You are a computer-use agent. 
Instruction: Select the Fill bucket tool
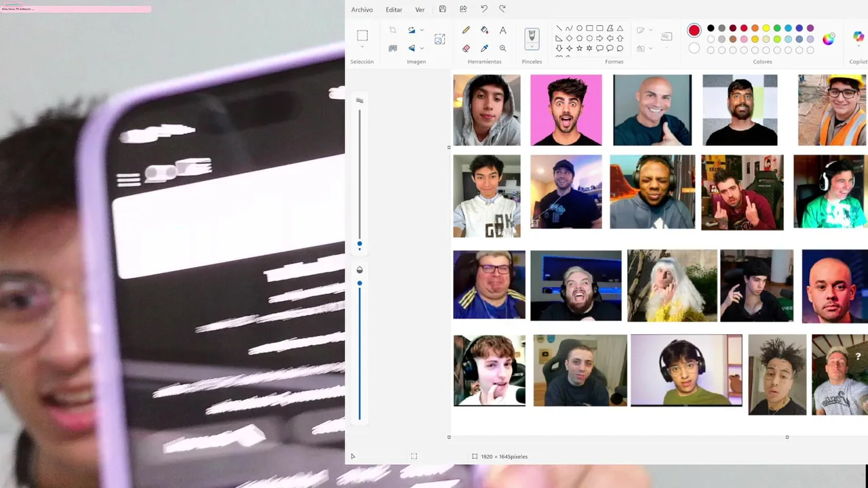(484, 30)
